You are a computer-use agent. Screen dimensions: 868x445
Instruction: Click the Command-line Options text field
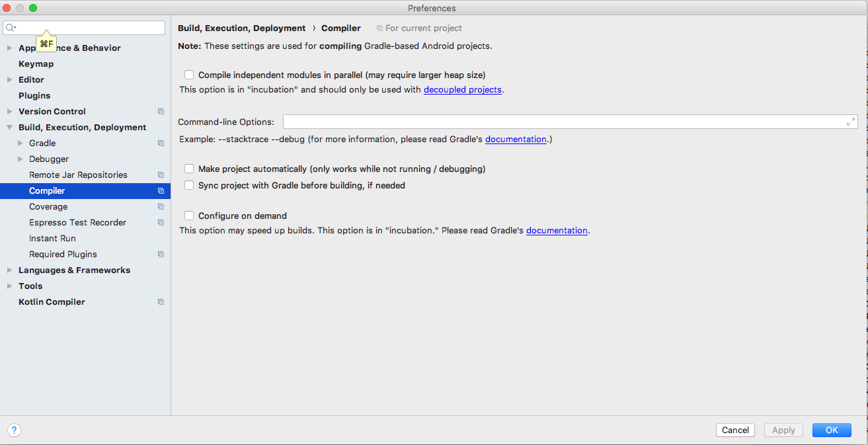click(562, 122)
